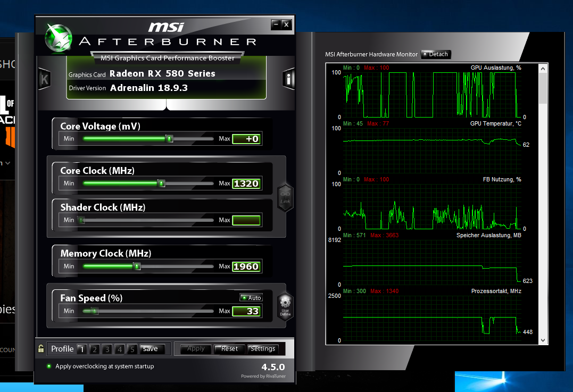Open the Afterburner Settings dialog
Image resolution: width=573 pixels, height=392 pixels.
(x=264, y=349)
